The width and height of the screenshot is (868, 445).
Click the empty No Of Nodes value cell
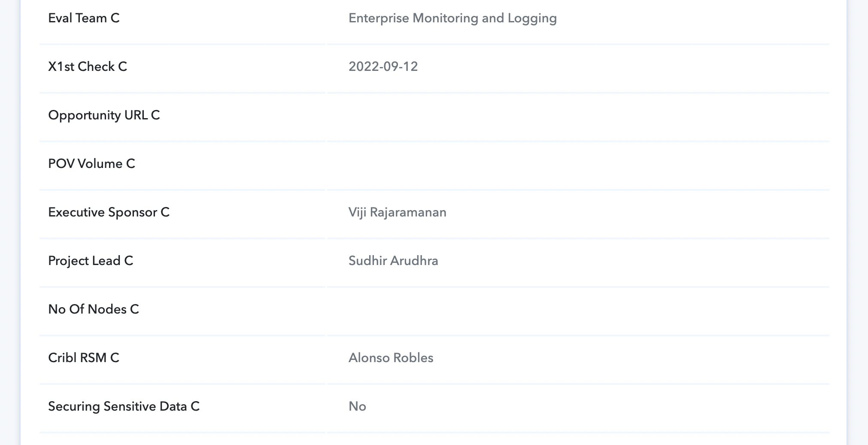click(578, 311)
